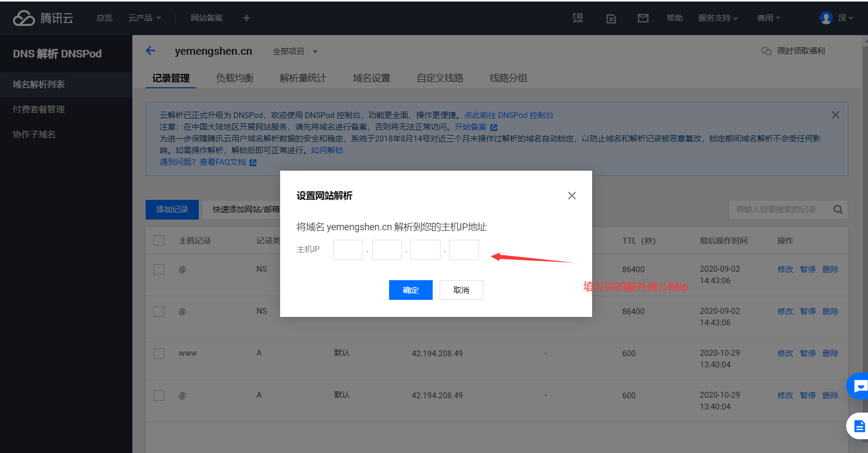Click the 取消 cancel button
The image size is (868, 453).
click(461, 290)
